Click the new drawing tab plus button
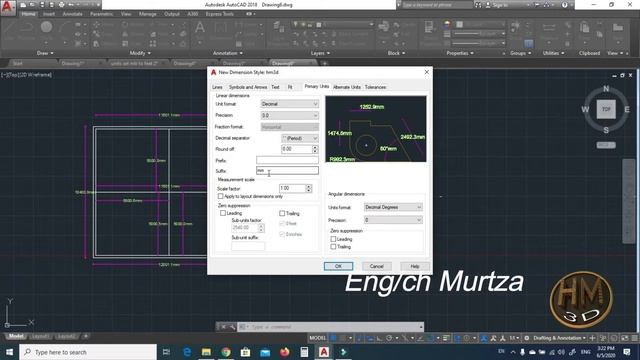 point(324,63)
